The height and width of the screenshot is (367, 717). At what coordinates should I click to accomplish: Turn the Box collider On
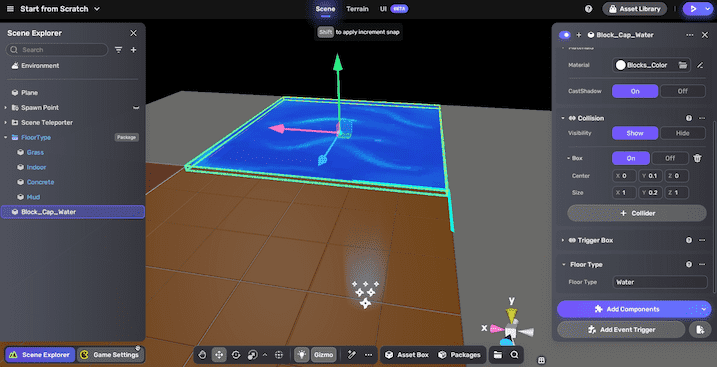[x=631, y=158]
